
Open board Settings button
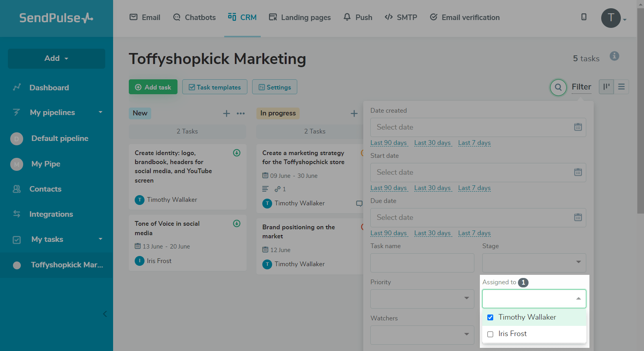[274, 87]
